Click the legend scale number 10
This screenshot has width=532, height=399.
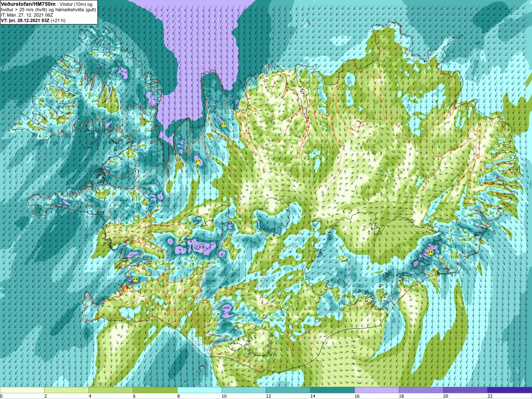tap(224, 396)
